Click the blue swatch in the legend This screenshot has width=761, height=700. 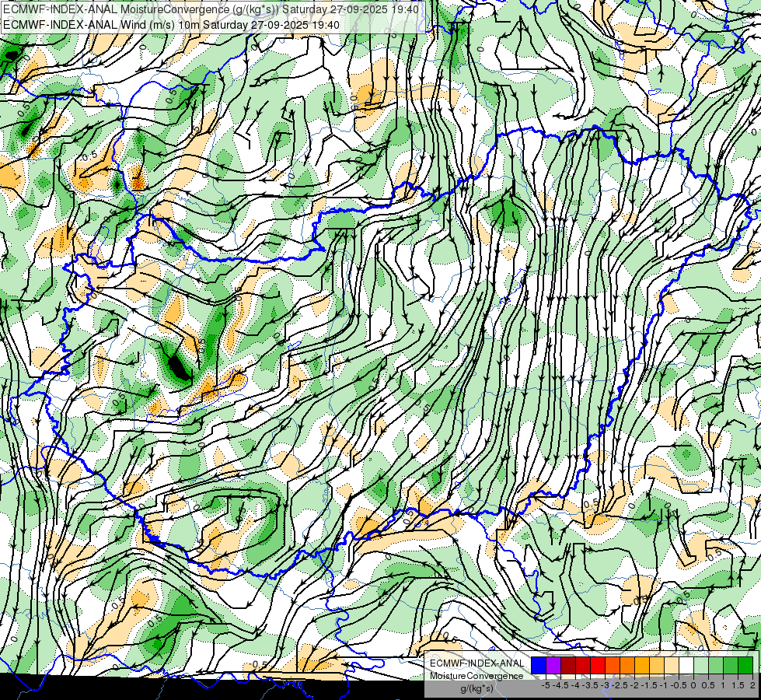point(539,665)
